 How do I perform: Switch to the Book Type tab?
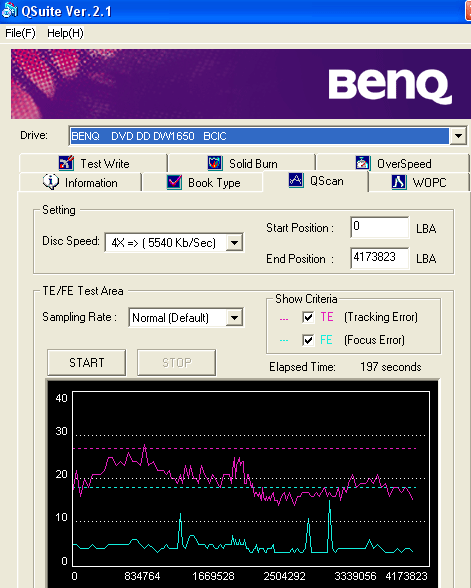pyautogui.click(x=202, y=183)
